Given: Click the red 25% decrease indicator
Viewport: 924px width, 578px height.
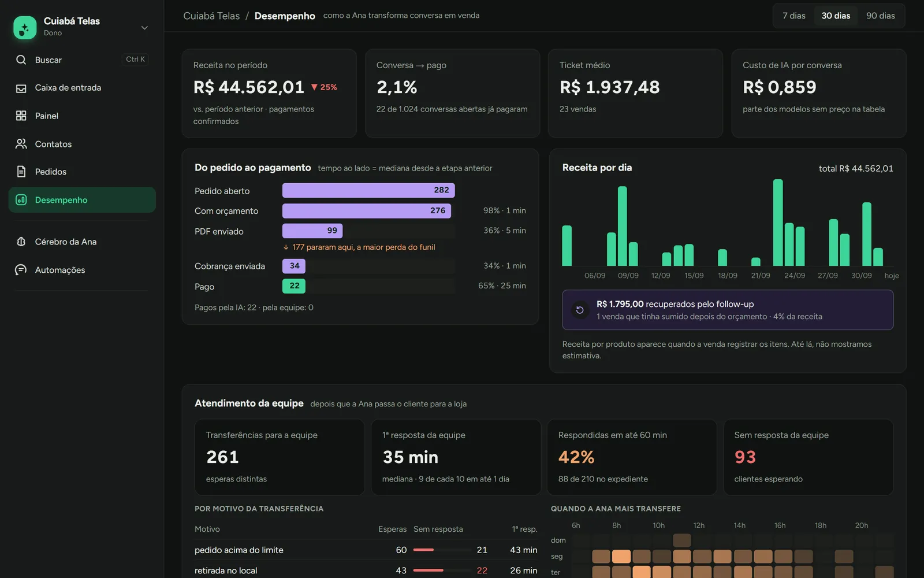Looking at the screenshot, I should coord(324,87).
